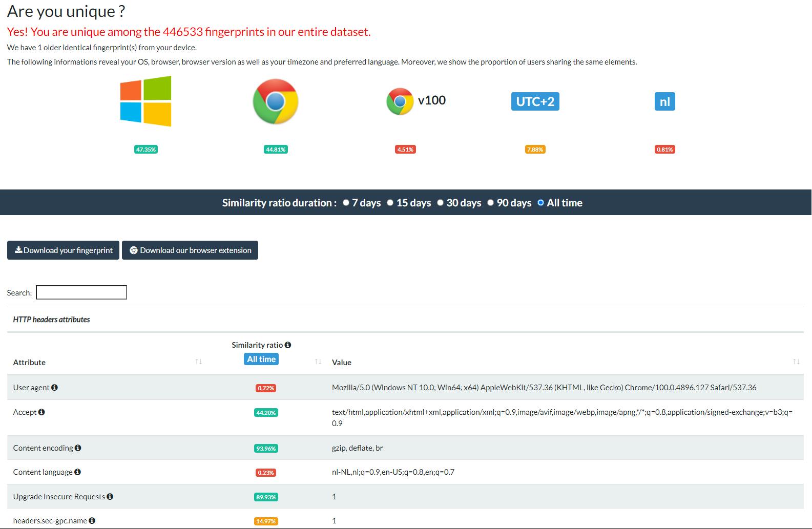Click the Accept 44.20% ratio badge
Screen dimensions: 812x529
(x=266, y=413)
